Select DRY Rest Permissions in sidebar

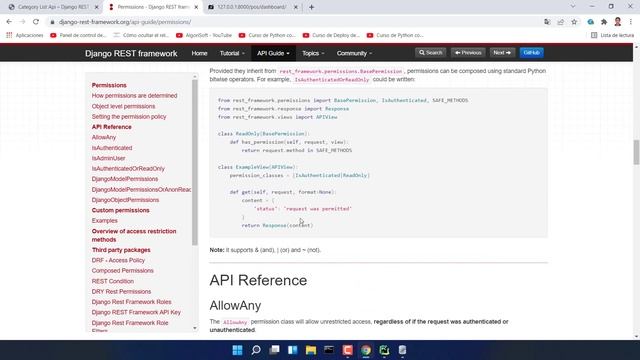[x=121, y=292]
